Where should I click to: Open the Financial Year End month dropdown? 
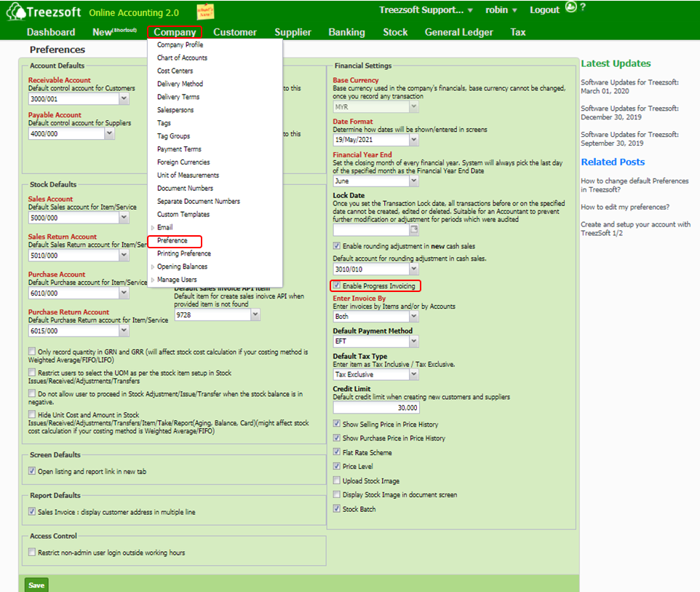coord(414,181)
